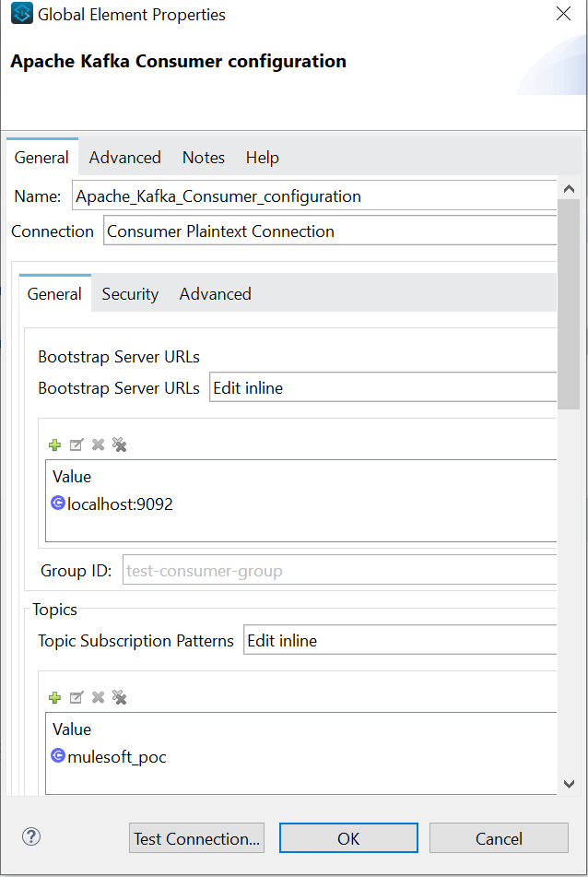Click the help question mark icon

tap(30, 836)
